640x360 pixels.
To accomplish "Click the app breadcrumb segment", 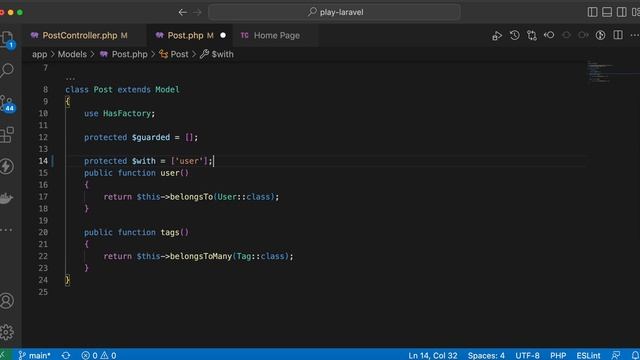I will click(40, 54).
